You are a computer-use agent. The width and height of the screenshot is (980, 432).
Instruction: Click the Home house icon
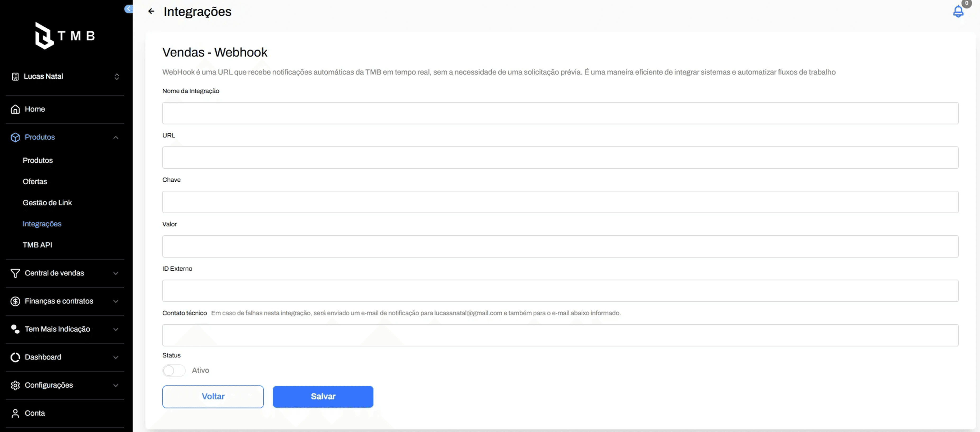point(15,109)
